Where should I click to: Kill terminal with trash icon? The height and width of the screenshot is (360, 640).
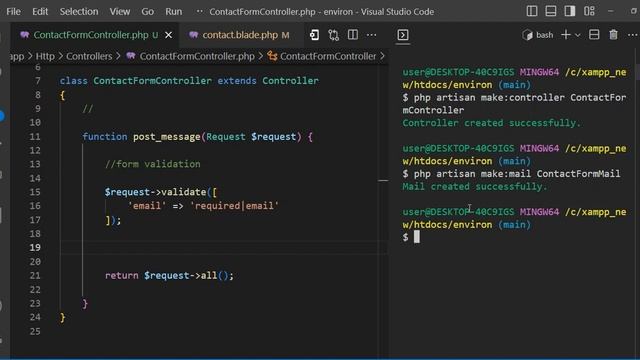click(x=613, y=35)
